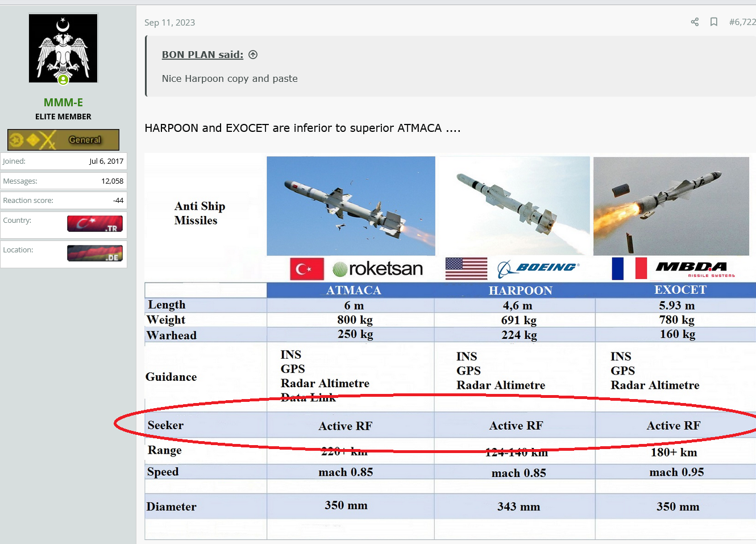This screenshot has height=544, width=756.
Task: Click the General rank badge
Action: [63, 139]
